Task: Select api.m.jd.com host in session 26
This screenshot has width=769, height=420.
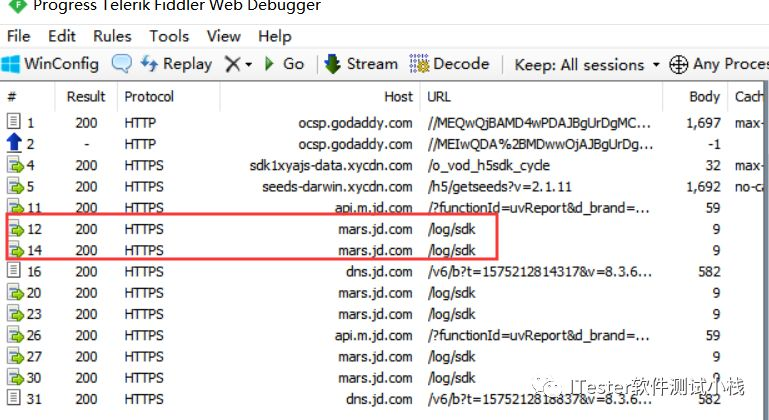Action: click(x=374, y=336)
